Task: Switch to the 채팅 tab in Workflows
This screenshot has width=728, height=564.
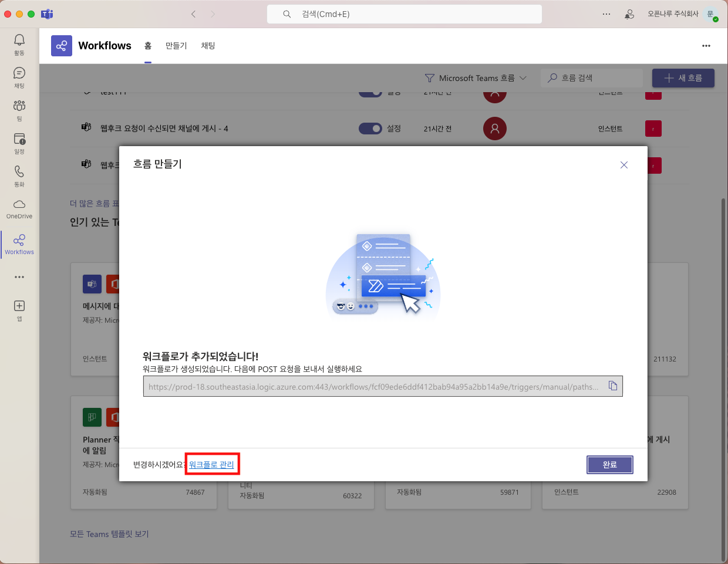Action: 208,46
